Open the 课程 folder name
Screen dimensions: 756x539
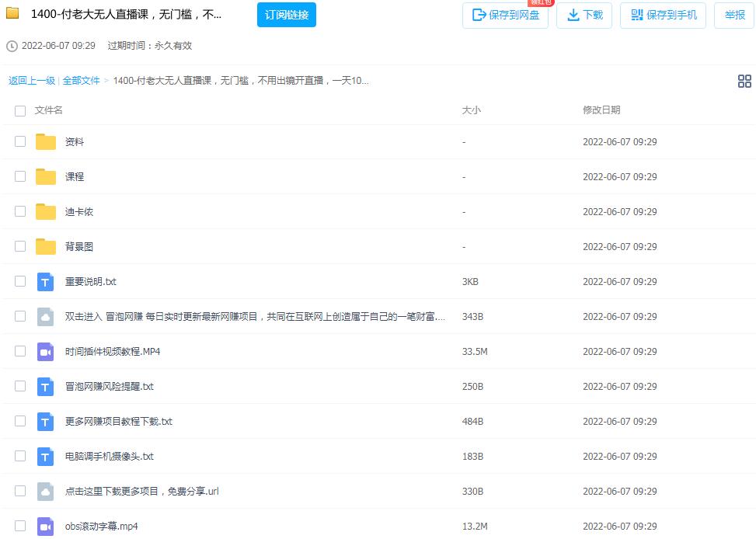[x=75, y=176]
